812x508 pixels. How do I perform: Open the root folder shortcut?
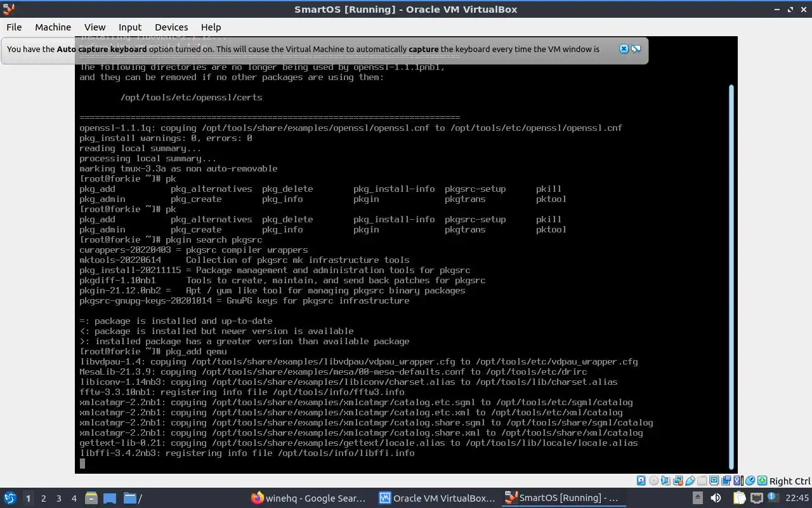pyautogui.click(x=132, y=498)
